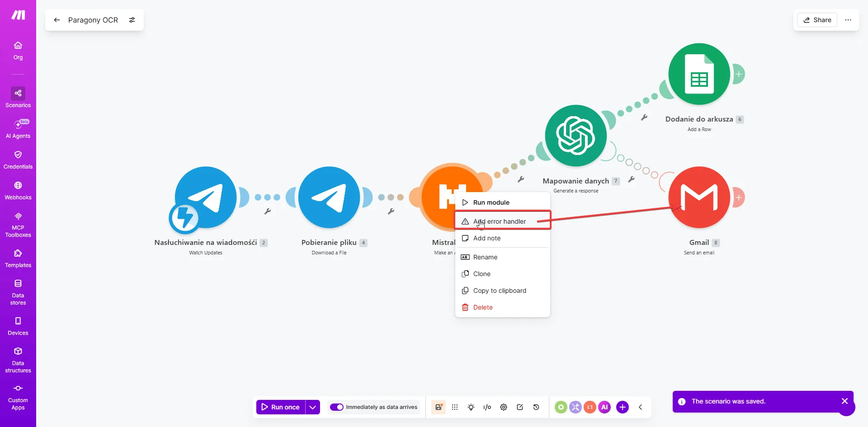
Task: Select the Telegram Download a File module
Action: [329, 197]
